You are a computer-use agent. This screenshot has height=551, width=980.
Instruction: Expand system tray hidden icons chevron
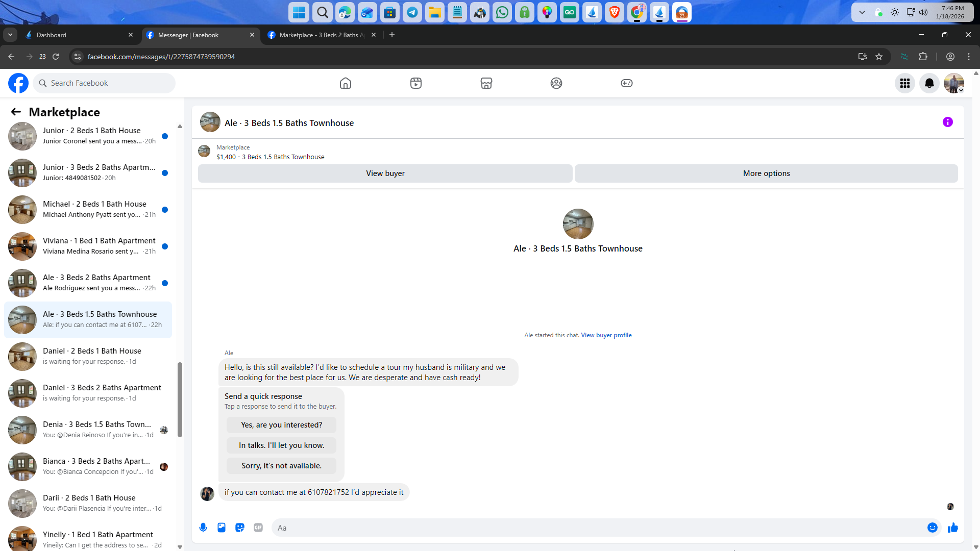click(862, 12)
